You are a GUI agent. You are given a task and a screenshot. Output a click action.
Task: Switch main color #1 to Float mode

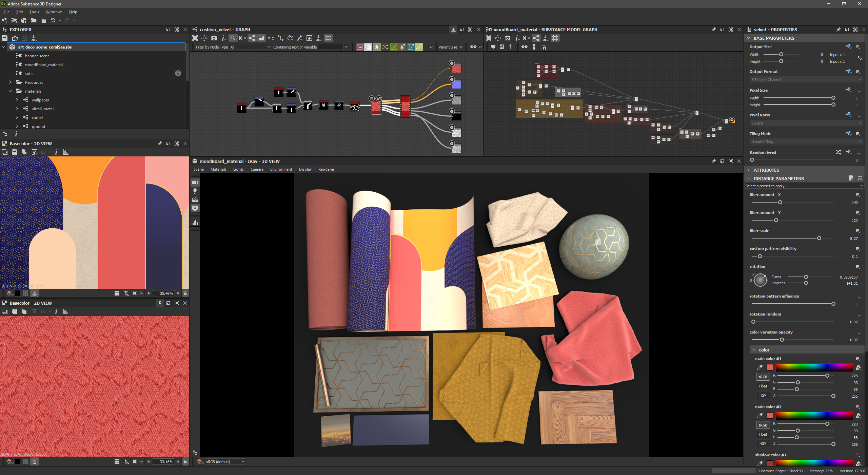763,386
